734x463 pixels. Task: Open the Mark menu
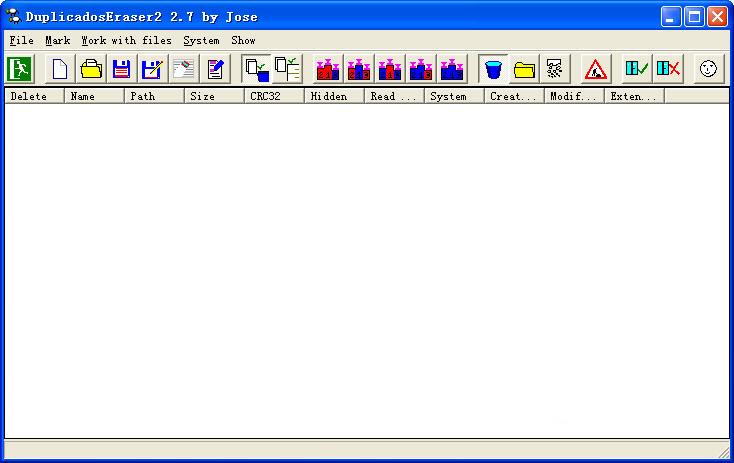coord(58,41)
